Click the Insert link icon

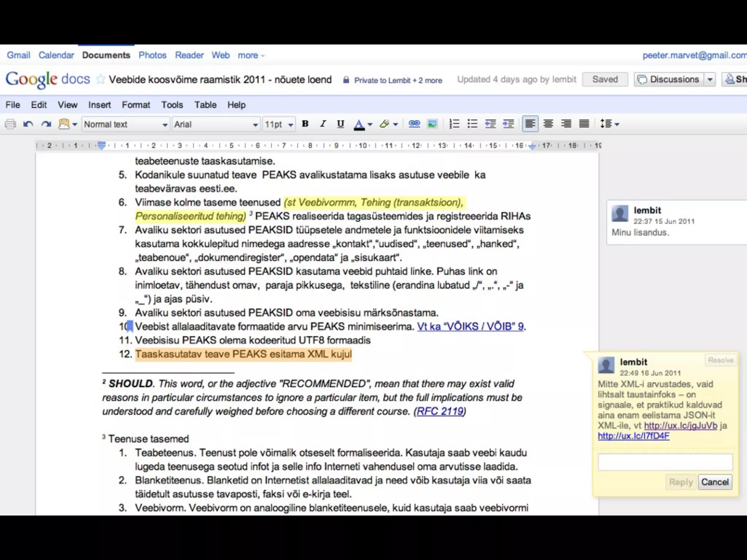pyautogui.click(x=414, y=124)
